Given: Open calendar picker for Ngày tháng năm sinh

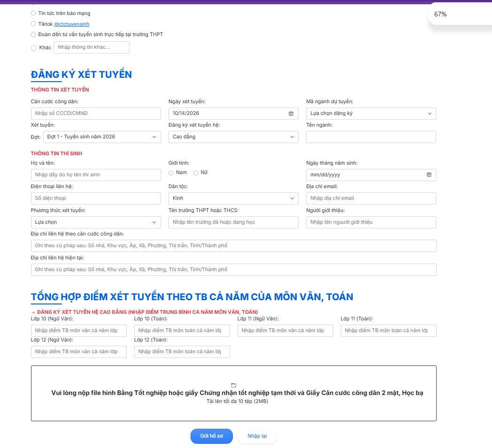Looking at the screenshot, I should point(429,175).
